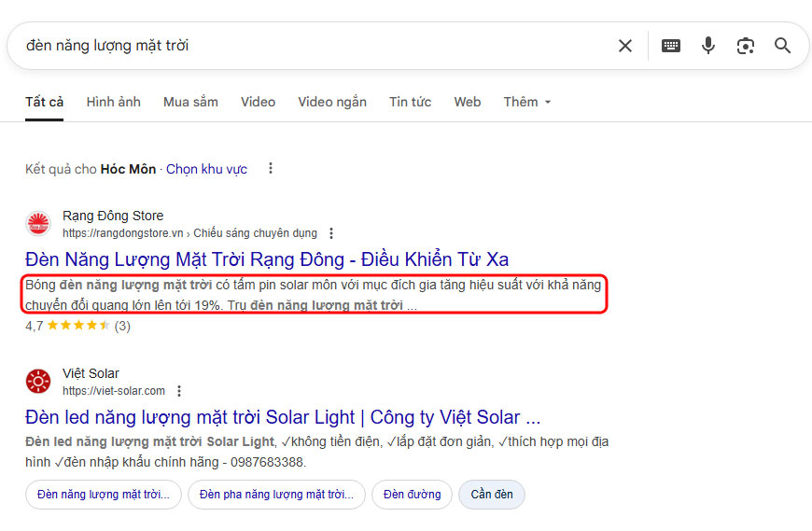Switch to the Hình ảnh tab
The width and height of the screenshot is (812, 531).
pos(114,102)
